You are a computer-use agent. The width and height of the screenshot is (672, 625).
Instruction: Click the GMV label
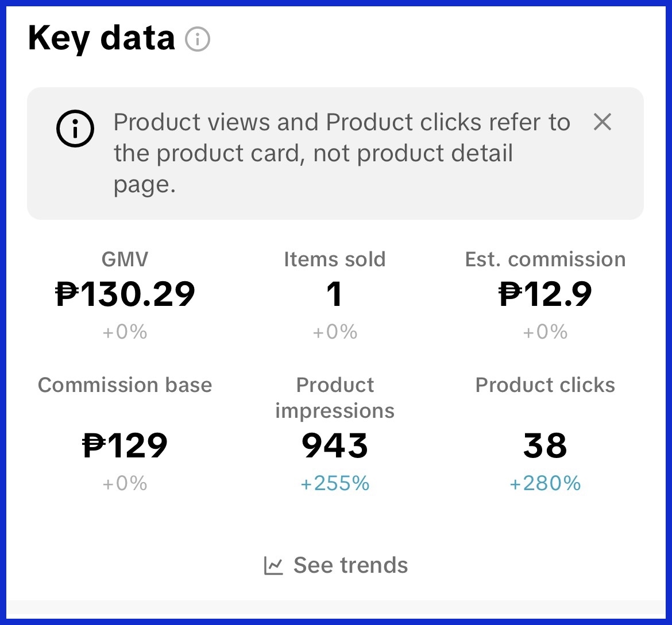pos(125,259)
